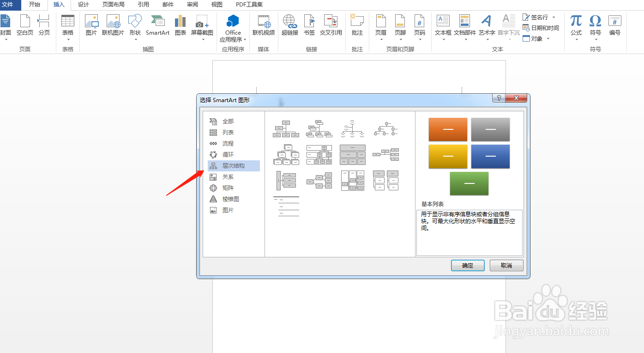
Task: Insert a cover page (封面)
Action: (x=5, y=26)
